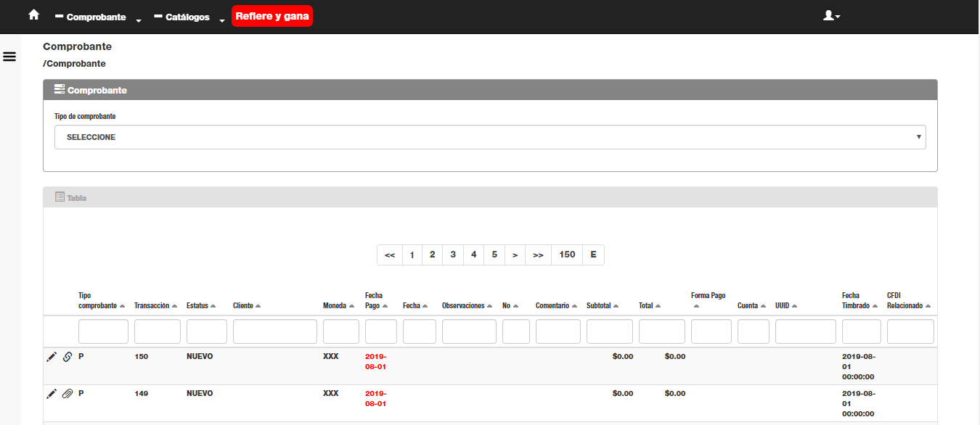The height and width of the screenshot is (425, 980).
Task: Sort by Estatus column arrow
Action: pyautogui.click(x=213, y=306)
